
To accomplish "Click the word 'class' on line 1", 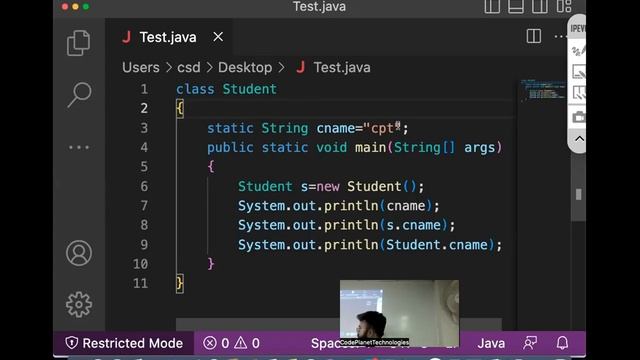I will [x=195, y=89].
